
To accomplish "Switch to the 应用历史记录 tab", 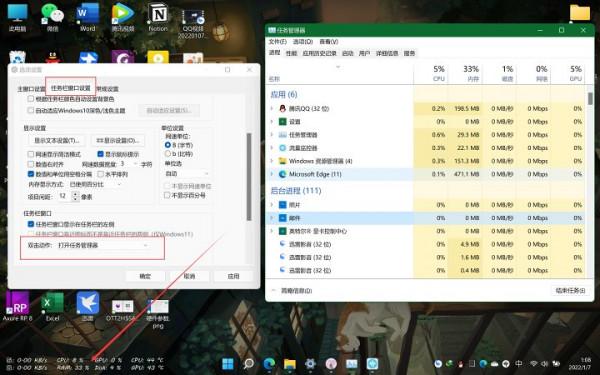I will pyautogui.click(x=320, y=53).
